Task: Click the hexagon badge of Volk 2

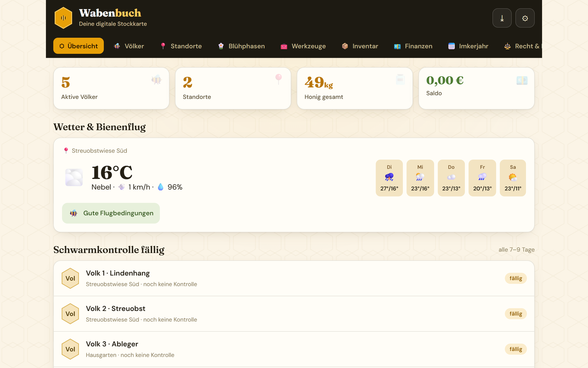Action: [x=70, y=314]
